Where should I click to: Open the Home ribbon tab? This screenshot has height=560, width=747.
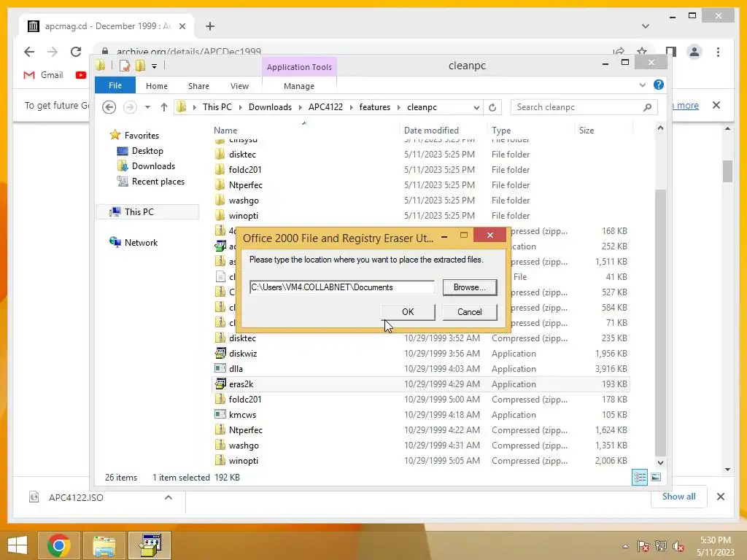click(x=157, y=86)
